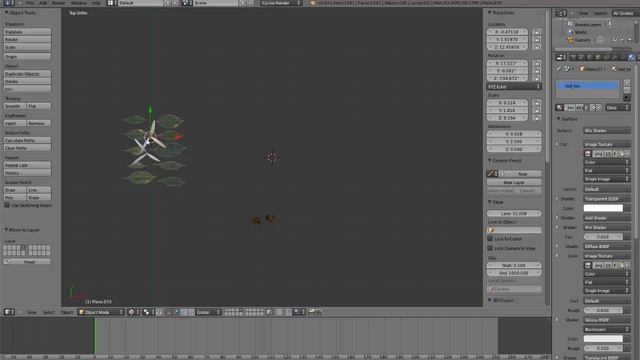Click the Info editor type icon
Screen dimensions: 640x360
(x=9, y=3)
